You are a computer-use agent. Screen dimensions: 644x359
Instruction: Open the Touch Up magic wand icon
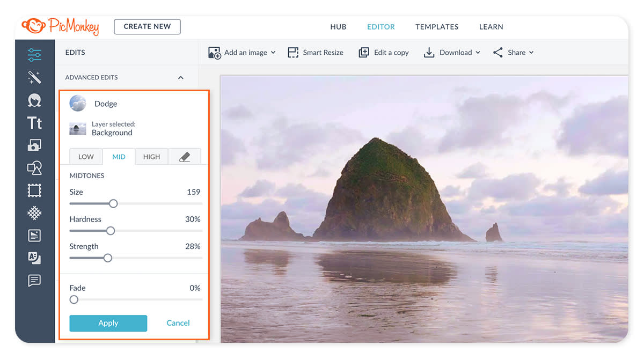(34, 78)
